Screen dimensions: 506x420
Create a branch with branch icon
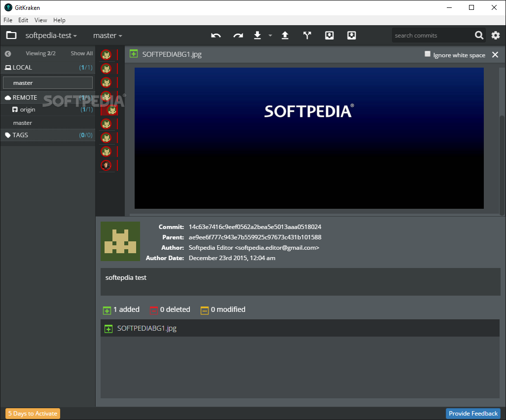point(307,35)
